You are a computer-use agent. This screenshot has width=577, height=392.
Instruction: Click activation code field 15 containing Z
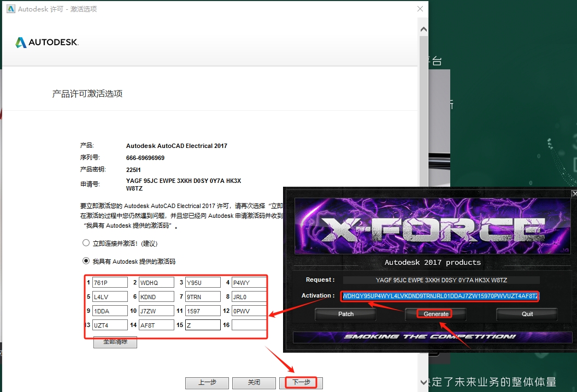[x=202, y=325]
